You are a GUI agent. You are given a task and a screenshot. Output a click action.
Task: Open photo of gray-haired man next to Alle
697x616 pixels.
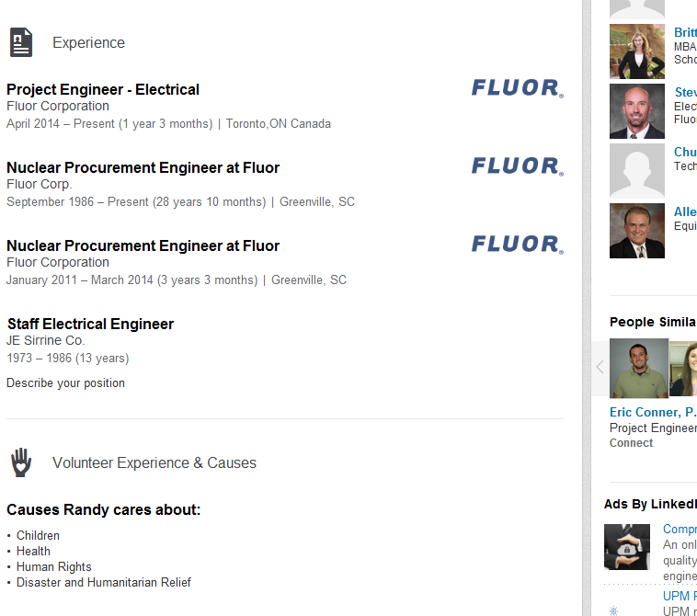(637, 231)
